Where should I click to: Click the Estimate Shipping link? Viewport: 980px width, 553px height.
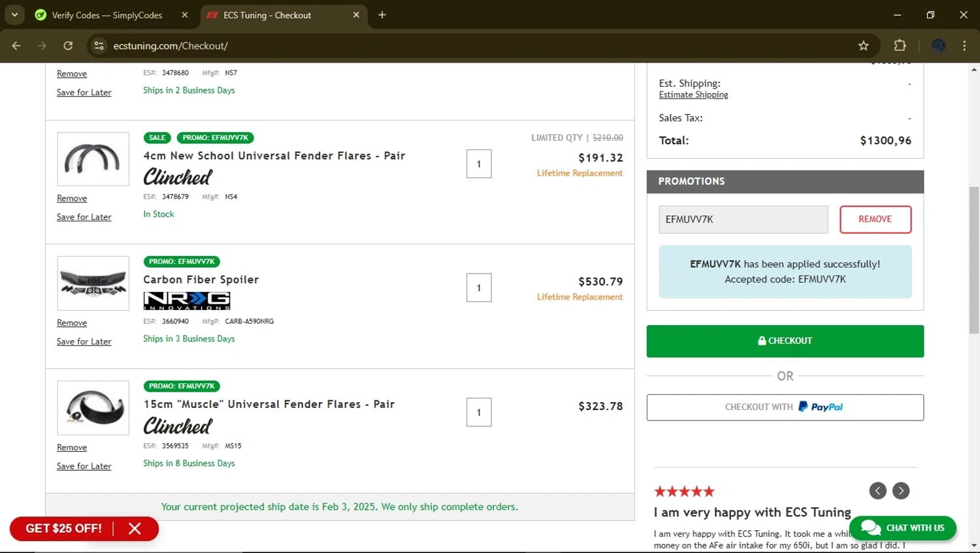(x=693, y=95)
